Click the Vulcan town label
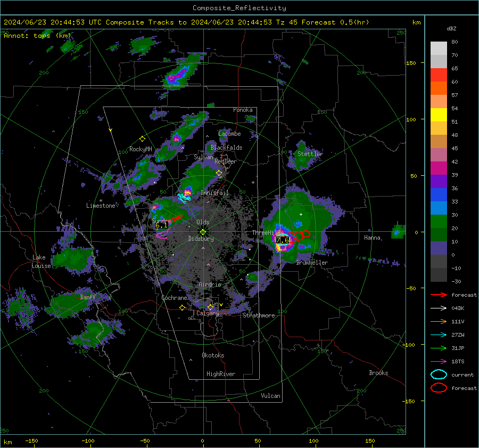The image size is (479, 448). point(271,396)
